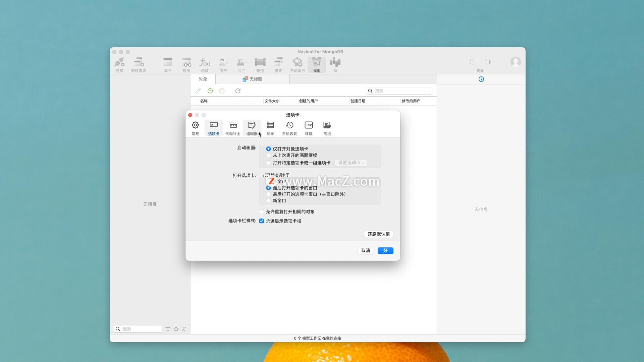The image size is (644, 362).
Task: Click the 创建的用户 column header
Action: pyautogui.click(x=308, y=101)
